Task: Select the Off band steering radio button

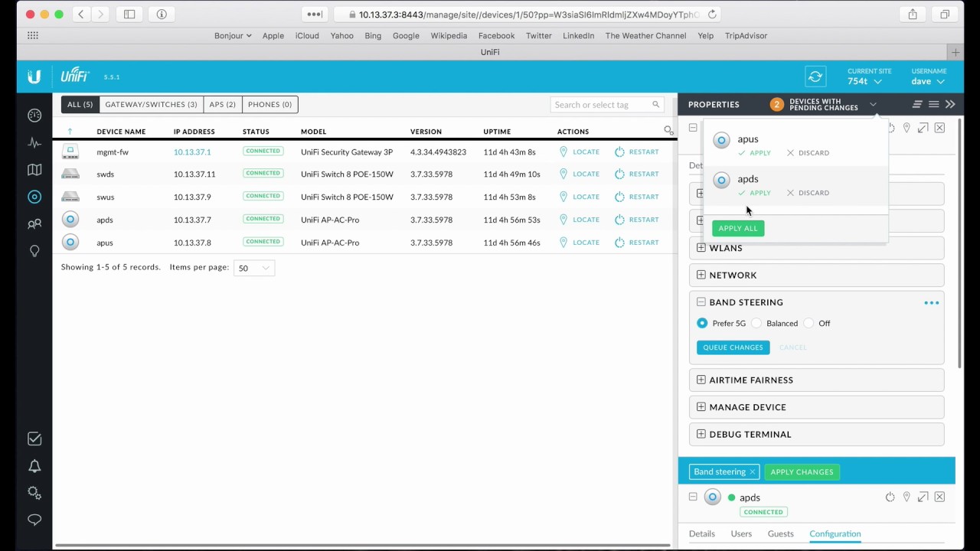Action: coord(808,324)
